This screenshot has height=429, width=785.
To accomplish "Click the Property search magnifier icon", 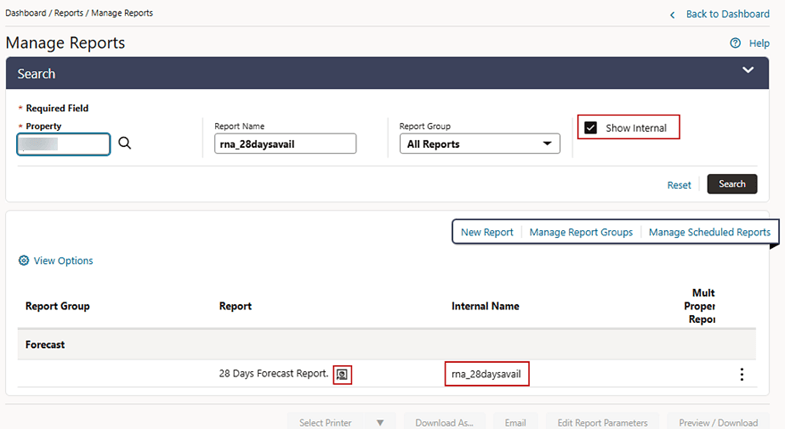I will pos(125,143).
